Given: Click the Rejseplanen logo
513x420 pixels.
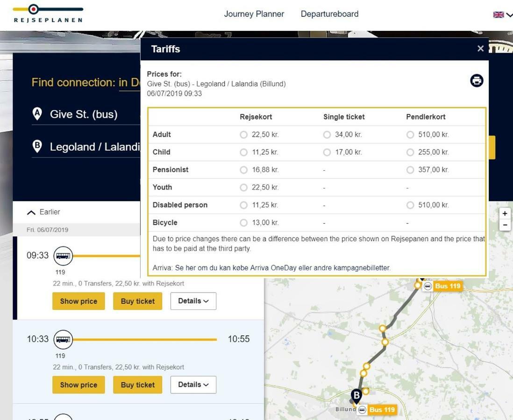Looking at the screenshot, I should click(x=48, y=14).
